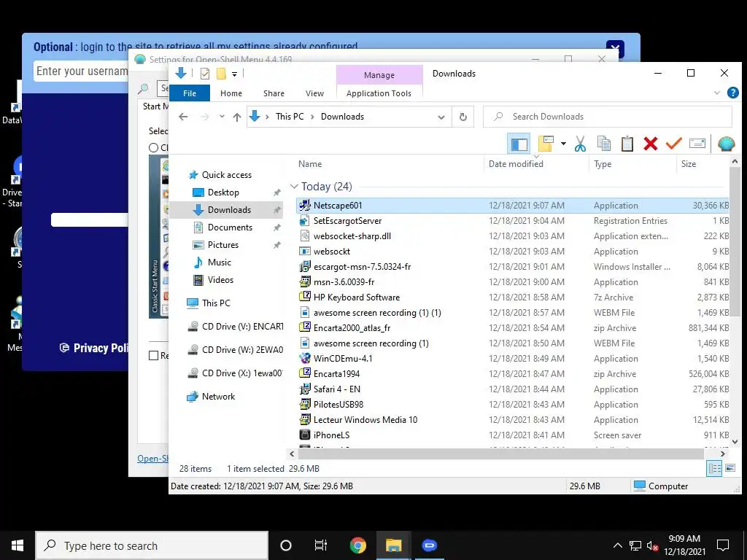Open the View ribbon tab

tap(315, 93)
